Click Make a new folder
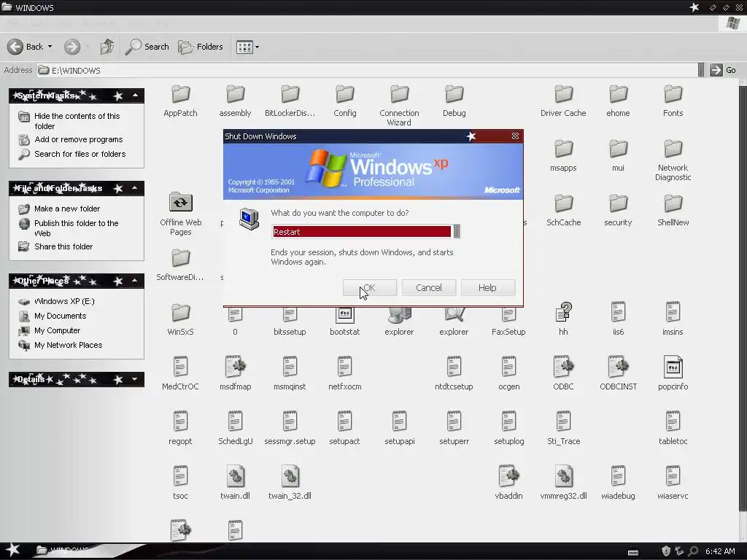 (x=67, y=209)
